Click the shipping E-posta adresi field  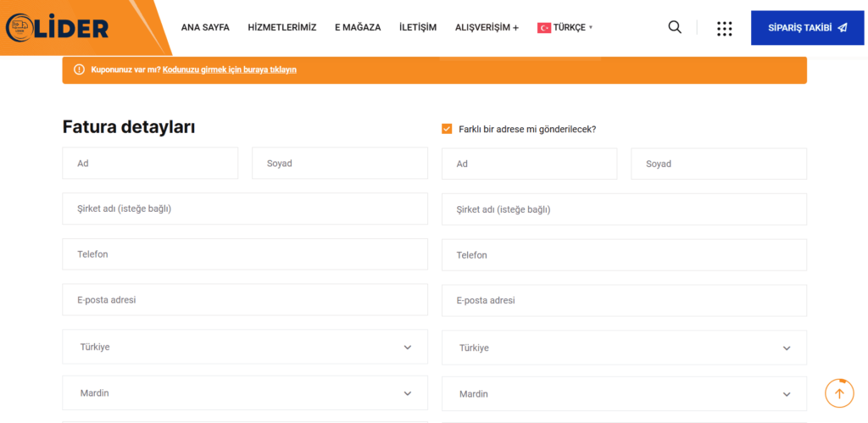tap(624, 301)
